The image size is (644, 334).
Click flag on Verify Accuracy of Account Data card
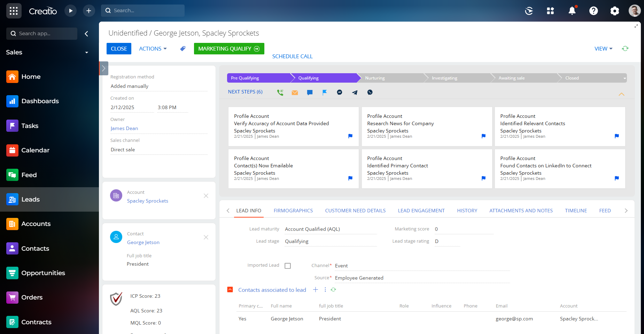350,136
